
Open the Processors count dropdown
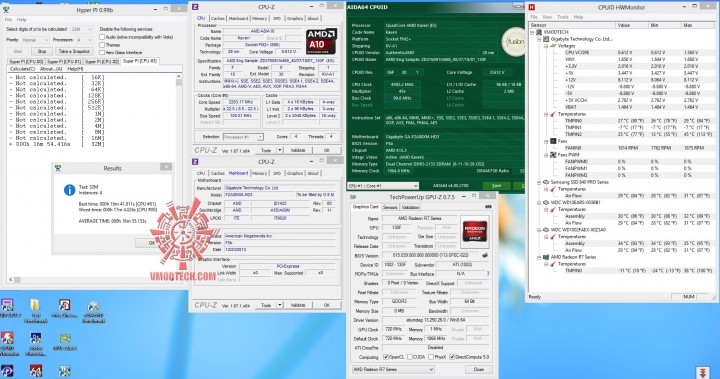[x=84, y=40]
